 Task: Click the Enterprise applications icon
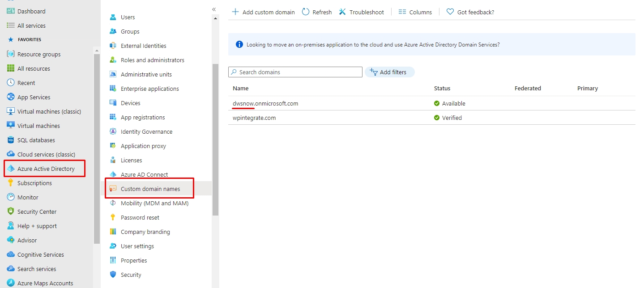[113, 89]
